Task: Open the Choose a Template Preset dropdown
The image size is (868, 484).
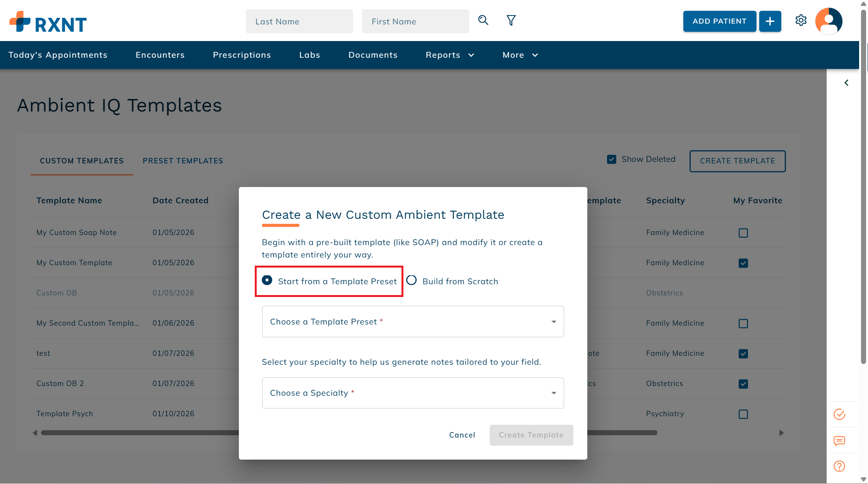Action: 413,322
